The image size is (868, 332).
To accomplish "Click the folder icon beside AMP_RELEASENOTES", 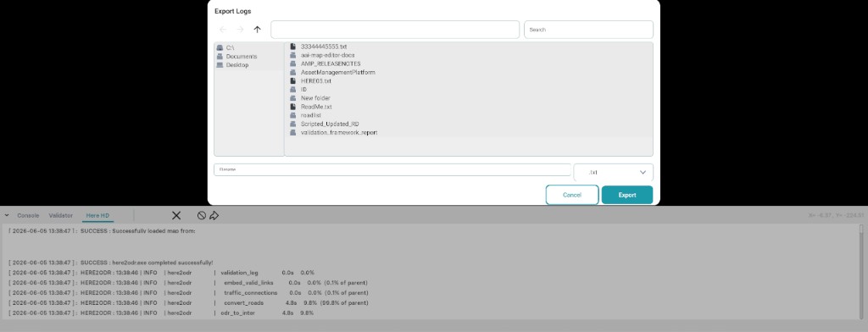I will (x=292, y=64).
